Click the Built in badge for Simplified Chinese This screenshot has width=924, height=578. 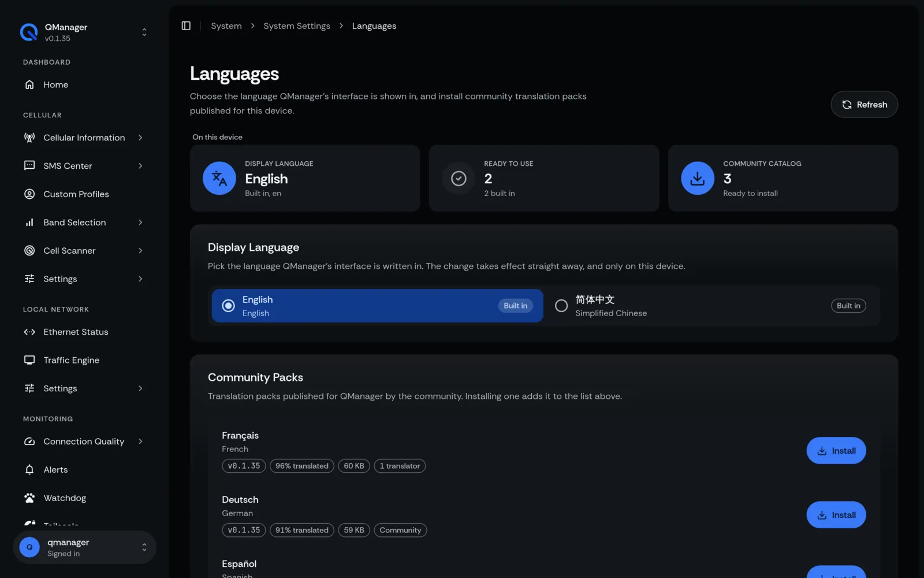point(848,306)
